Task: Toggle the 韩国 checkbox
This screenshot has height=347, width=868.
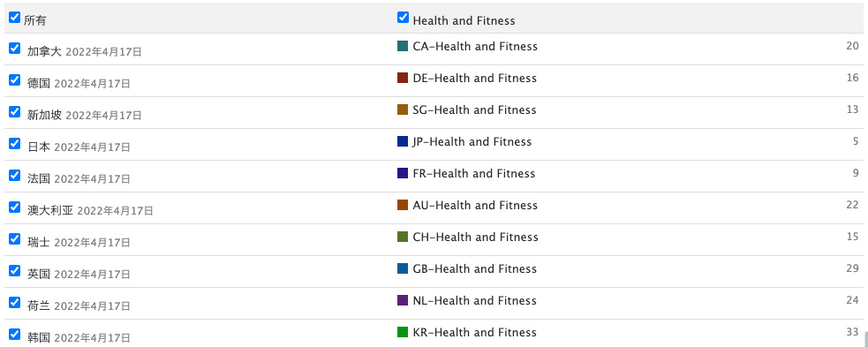Action: [15, 334]
